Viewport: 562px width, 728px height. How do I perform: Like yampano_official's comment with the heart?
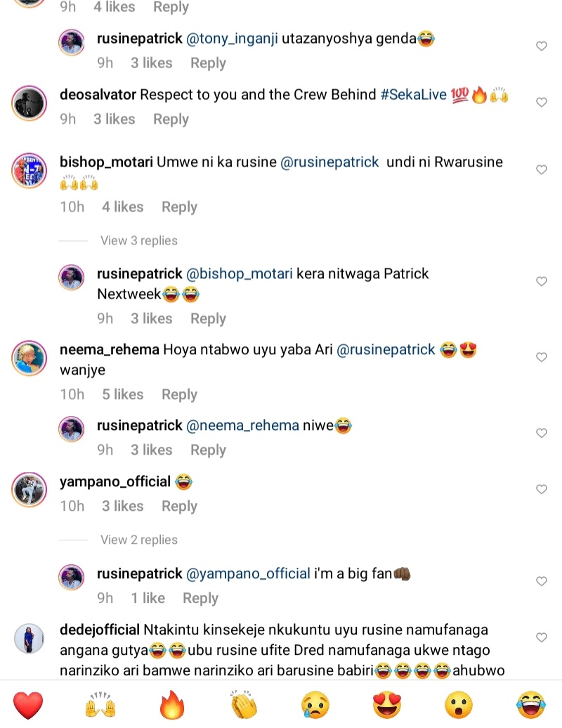tap(542, 489)
